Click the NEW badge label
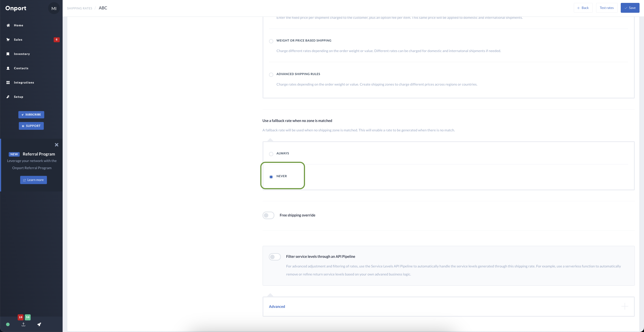The image size is (644, 332). point(14,154)
